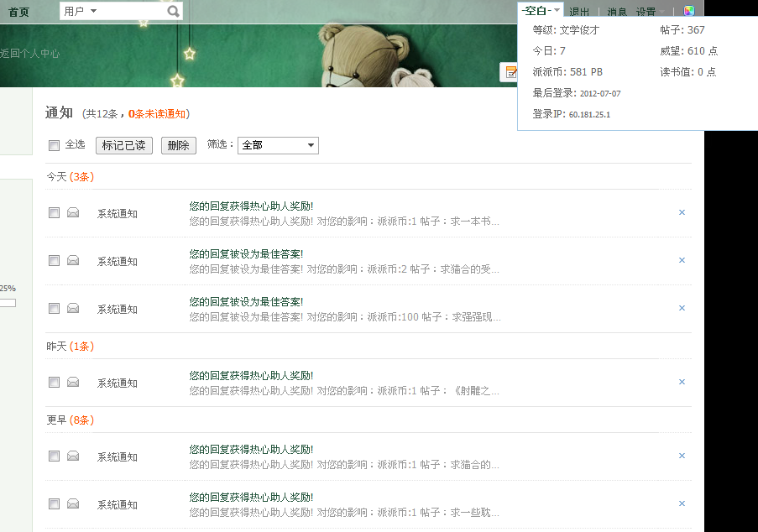Click the orange notepad edit icon
The width and height of the screenshot is (758, 532).
click(510, 72)
